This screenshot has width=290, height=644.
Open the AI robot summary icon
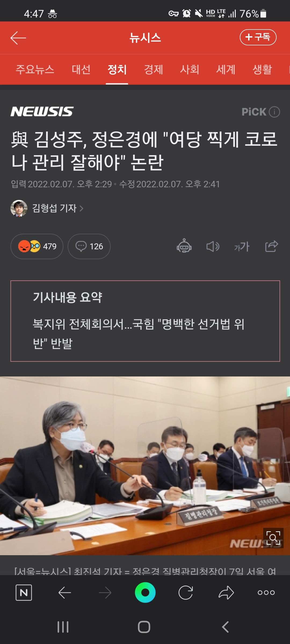[x=184, y=246]
